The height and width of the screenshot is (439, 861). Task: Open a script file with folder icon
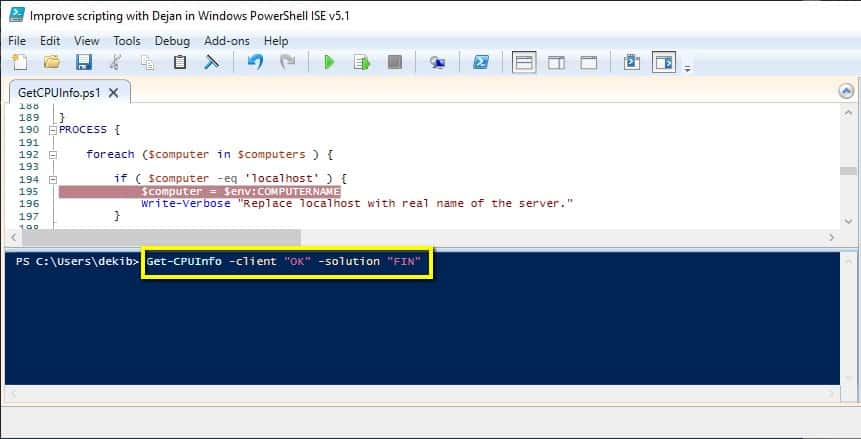[52, 62]
